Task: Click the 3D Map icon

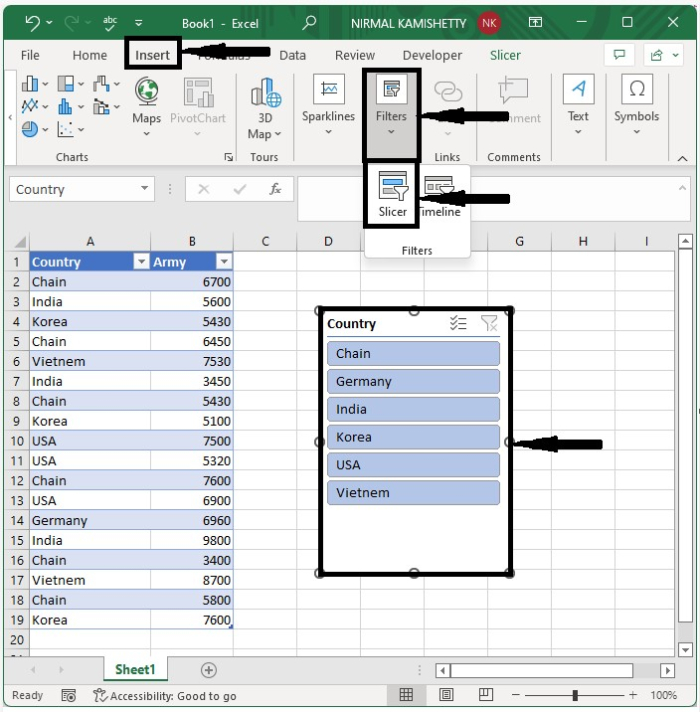Action: (x=266, y=92)
